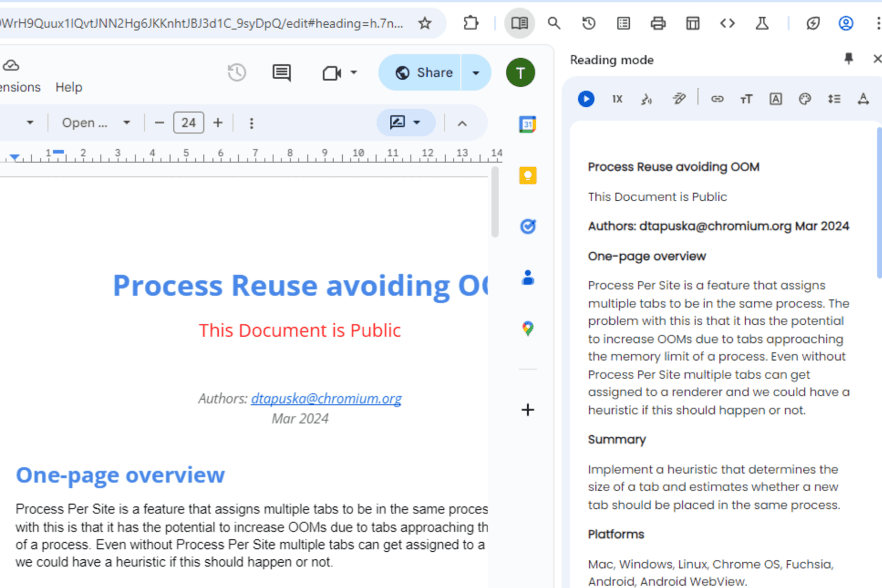Open the browser extensions puzzle icon
Image resolution: width=882 pixels, height=588 pixels.
point(471,24)
